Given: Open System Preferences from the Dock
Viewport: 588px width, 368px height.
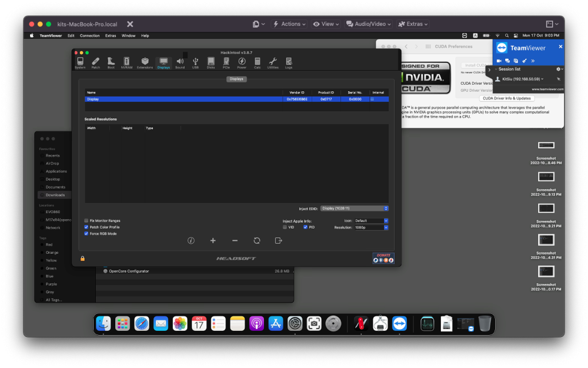Looking at the screenshot, I should pyautogui.click(x=295, y=324).
